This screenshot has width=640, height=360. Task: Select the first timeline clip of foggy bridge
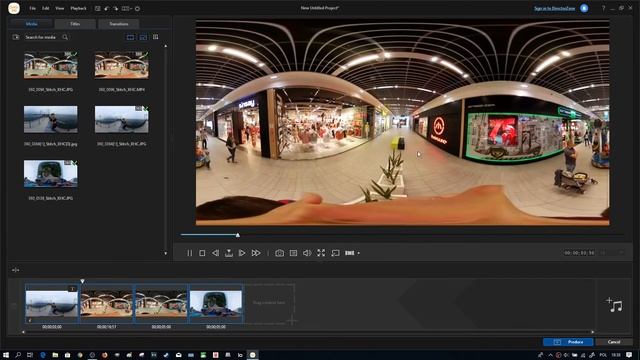pos(52,304)
